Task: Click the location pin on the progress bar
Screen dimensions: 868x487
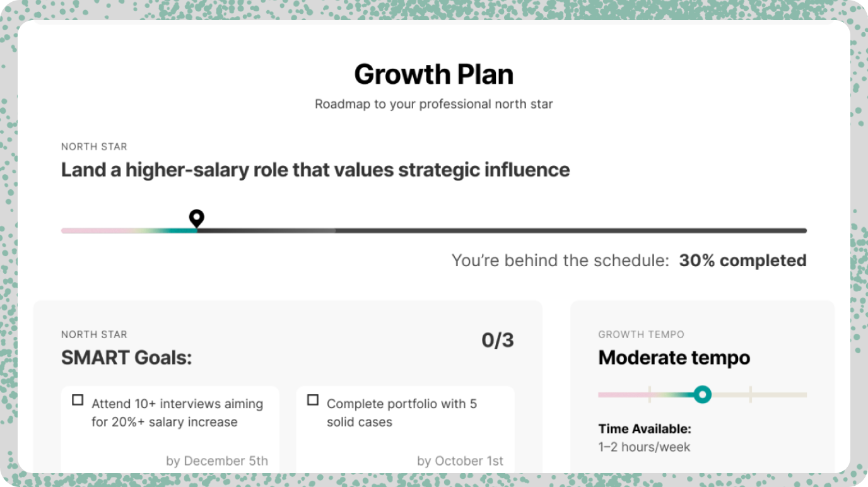Action: tap(197, 218)
